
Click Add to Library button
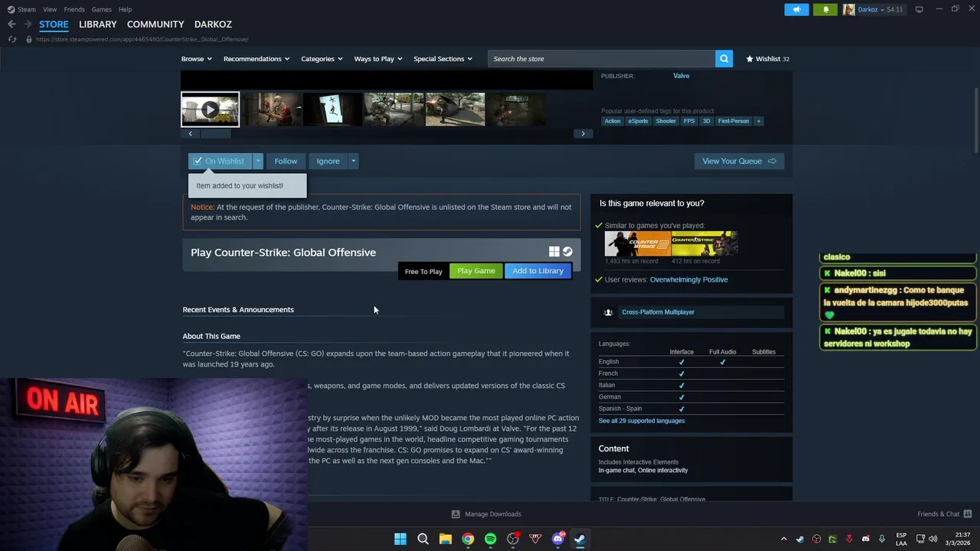[537, 271]
